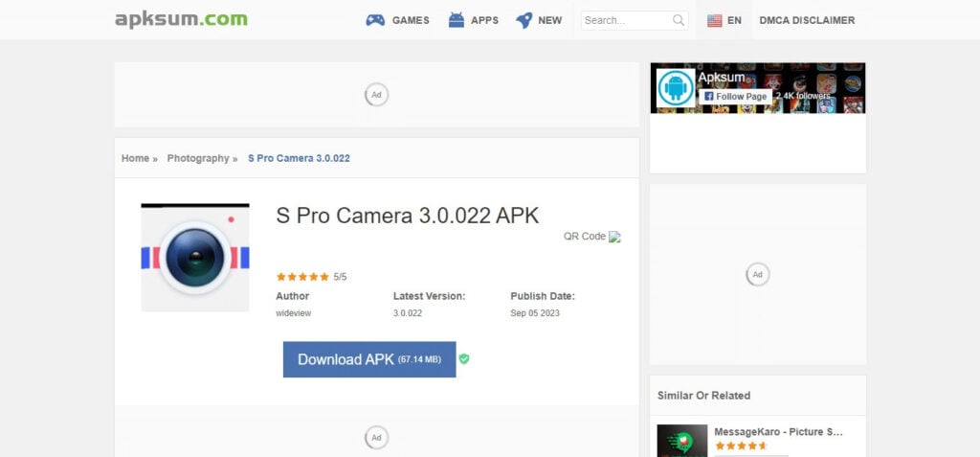Click the Download APK button
This screenshot has height=457, width=980.
pos(369,359)
